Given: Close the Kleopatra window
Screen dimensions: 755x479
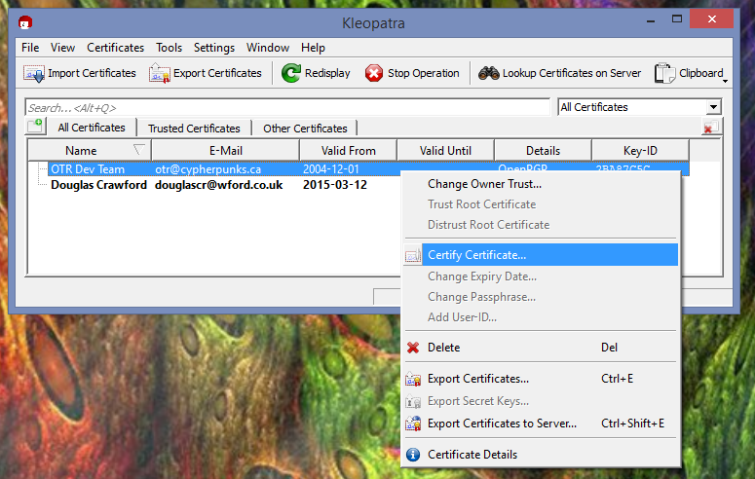Looking at the screenshot, I should [712, 19].
